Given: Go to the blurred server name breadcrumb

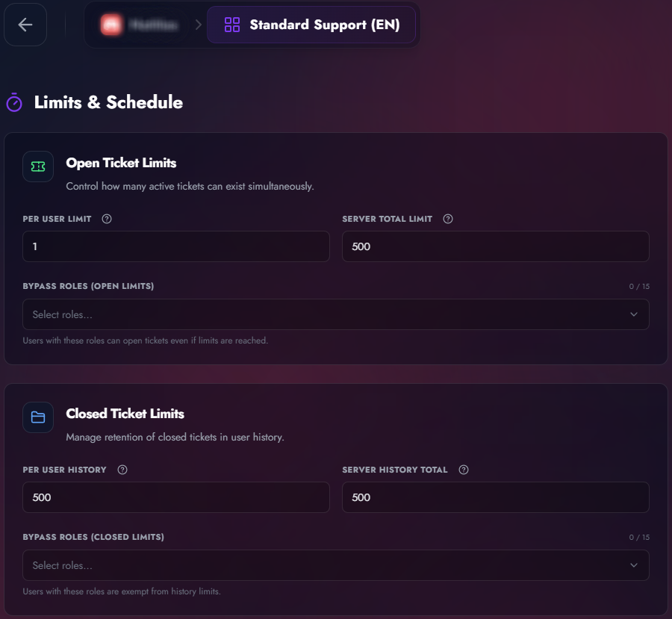Looking at the screenshot, I should (153, 25).
